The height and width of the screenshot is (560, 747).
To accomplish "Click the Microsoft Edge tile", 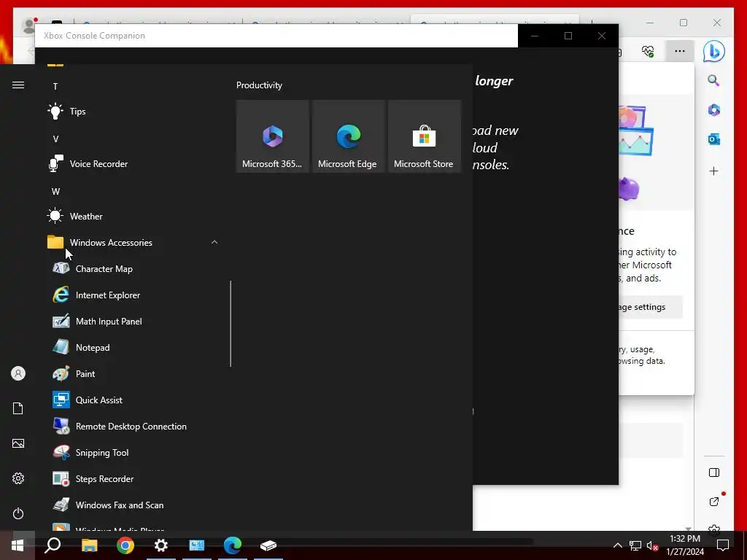I will 348,136.
